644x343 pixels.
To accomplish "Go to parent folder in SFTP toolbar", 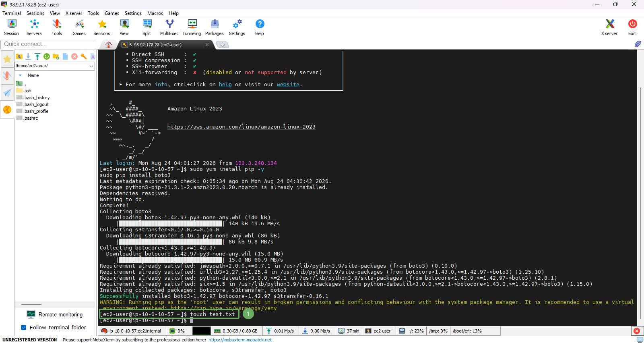I will (19, 56).
